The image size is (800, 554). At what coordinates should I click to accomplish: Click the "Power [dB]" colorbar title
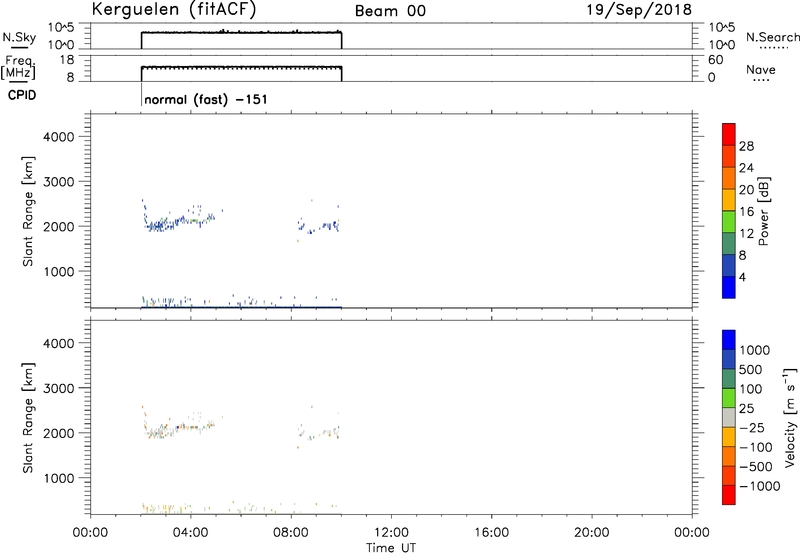[763, 211]
